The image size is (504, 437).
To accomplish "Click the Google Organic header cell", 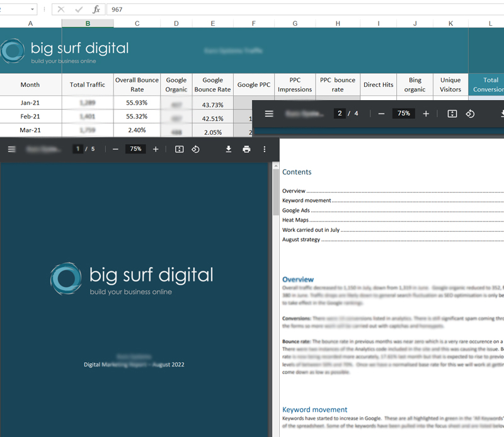I will (176, 84).
